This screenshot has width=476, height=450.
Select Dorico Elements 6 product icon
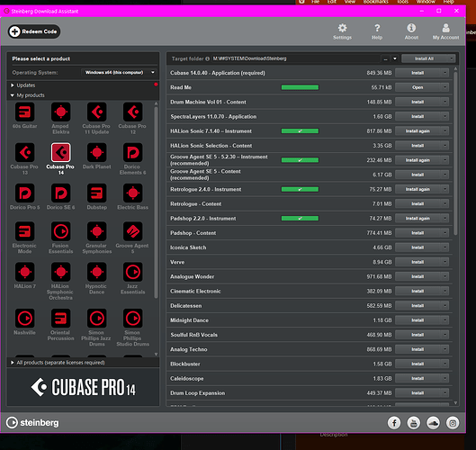click(x=132, y=152)
